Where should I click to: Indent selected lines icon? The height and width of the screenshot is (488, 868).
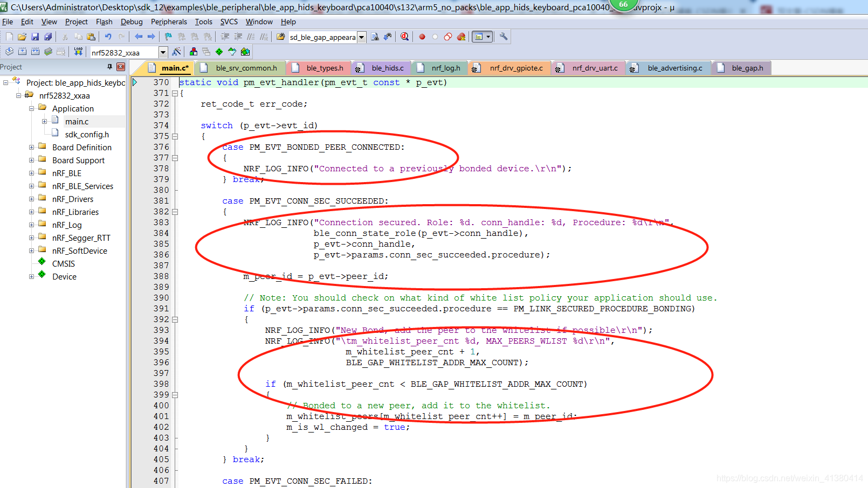pos(225,37)
